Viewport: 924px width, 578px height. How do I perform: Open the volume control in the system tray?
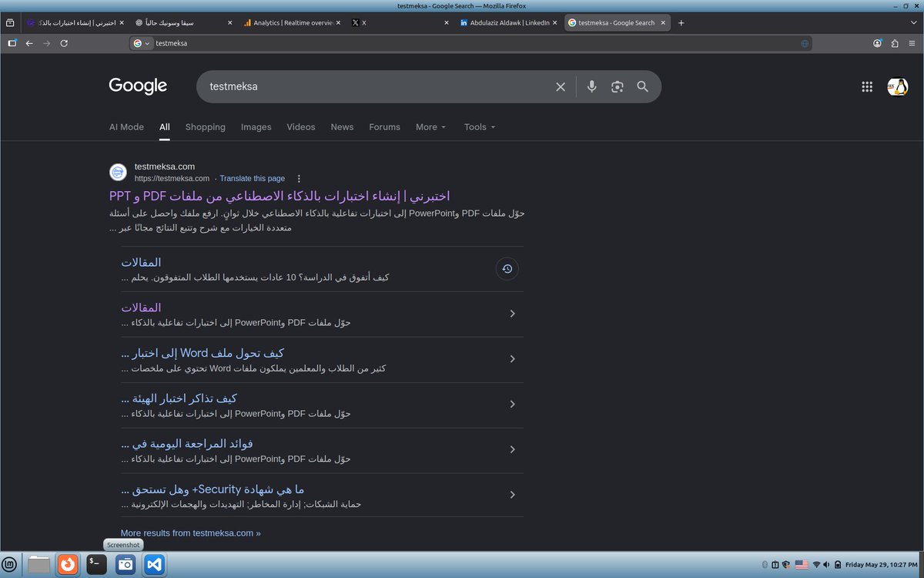[825, 565]
